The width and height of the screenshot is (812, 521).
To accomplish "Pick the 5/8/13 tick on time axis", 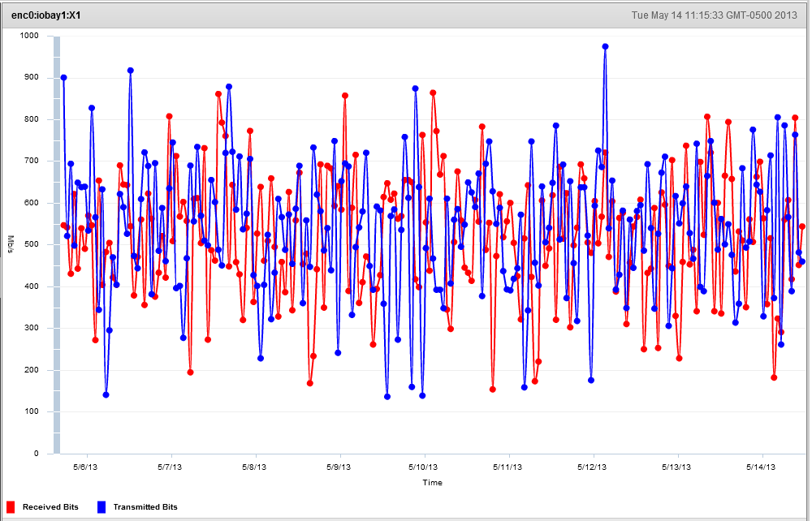I will tap(254, 467).
